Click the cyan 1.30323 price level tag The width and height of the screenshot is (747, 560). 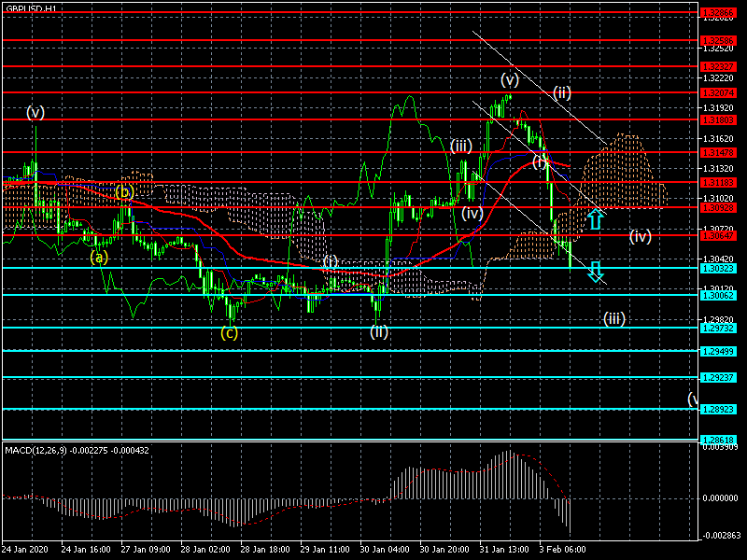[x=718, y=269]
